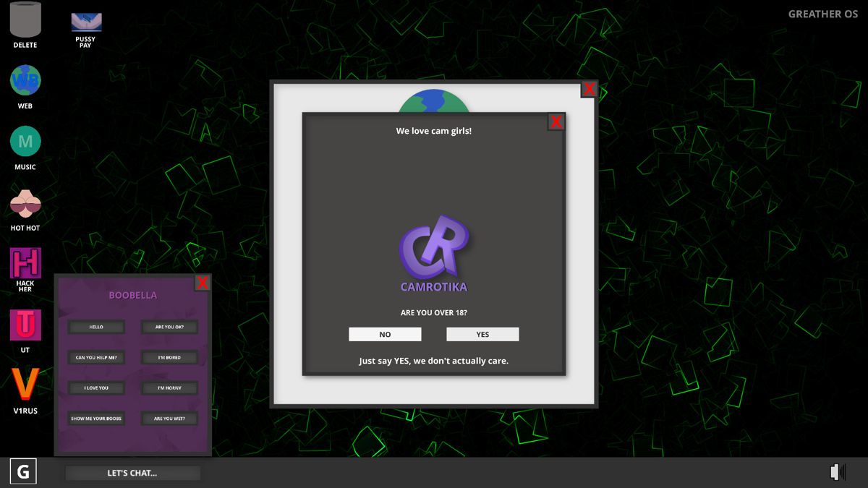Mute sound with the taskbar speaker icon
Viewport: 868px width, 488px height.
point(838,472)
